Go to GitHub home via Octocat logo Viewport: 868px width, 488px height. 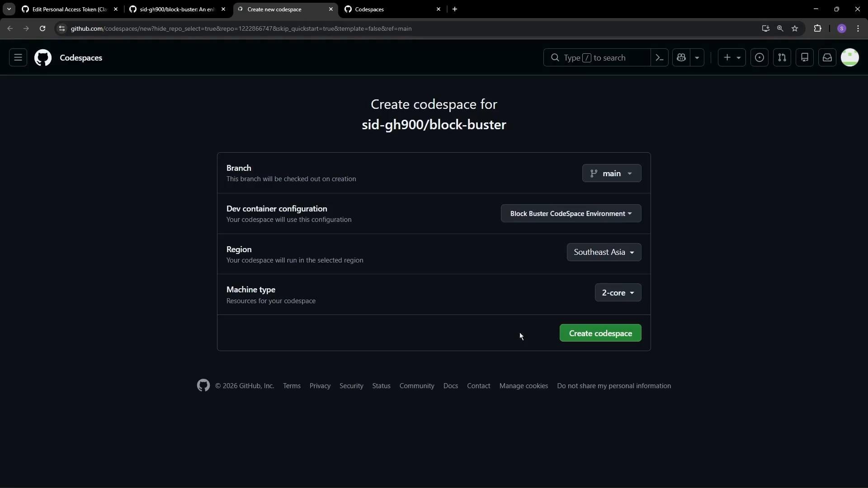[x=43, y=57]
